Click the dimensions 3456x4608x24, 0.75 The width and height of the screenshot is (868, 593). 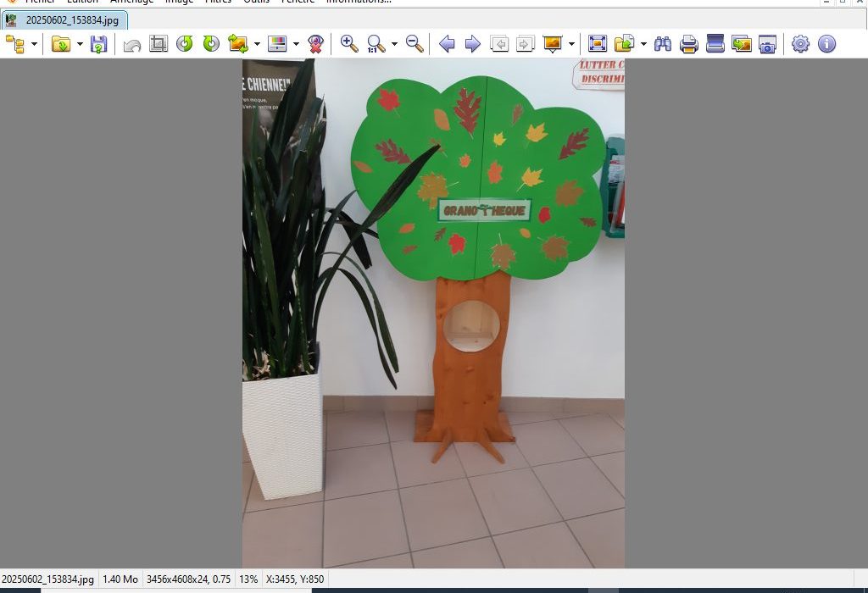[188, 579]
